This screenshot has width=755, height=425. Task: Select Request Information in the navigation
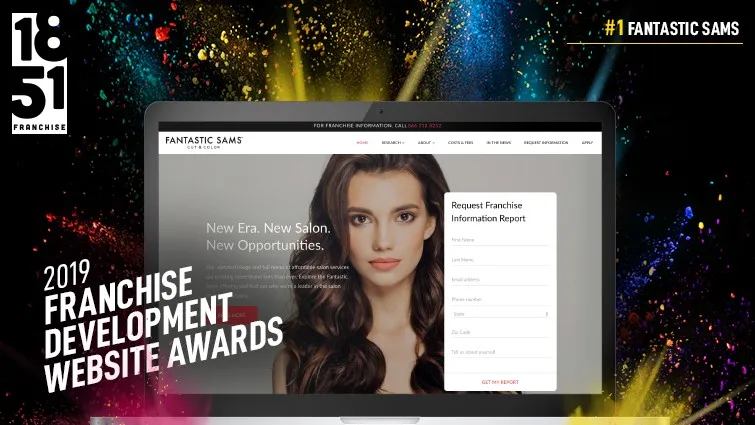[x=546, y=143]
